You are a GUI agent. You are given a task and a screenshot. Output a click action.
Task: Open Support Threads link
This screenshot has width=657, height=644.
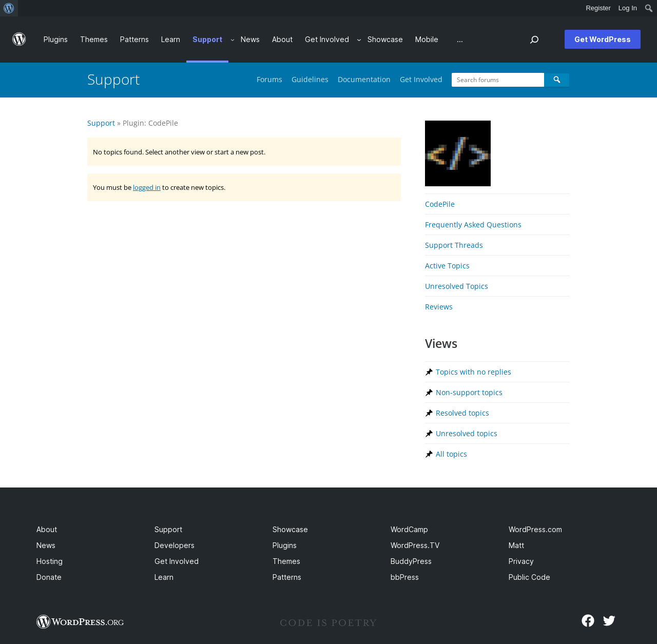454,245
